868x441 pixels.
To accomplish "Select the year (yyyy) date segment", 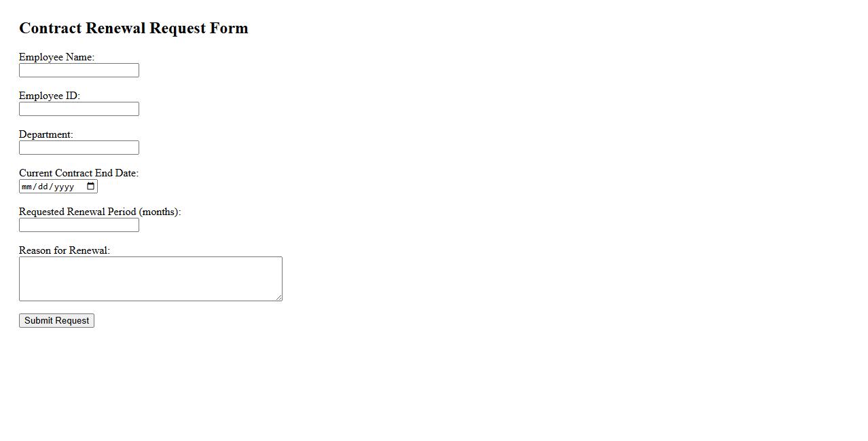I will [x=63, y=187].
